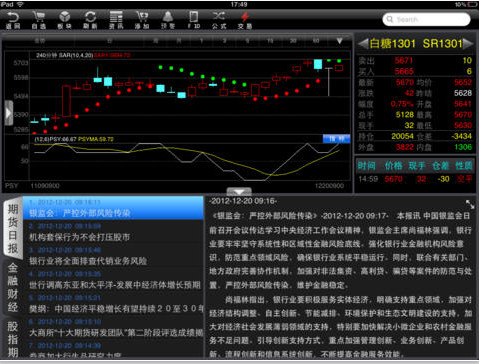Viewport: 479px width, 364px height.
Task: Open news item 樊纲：中国经济平稳增长
Action: point(113,304)
